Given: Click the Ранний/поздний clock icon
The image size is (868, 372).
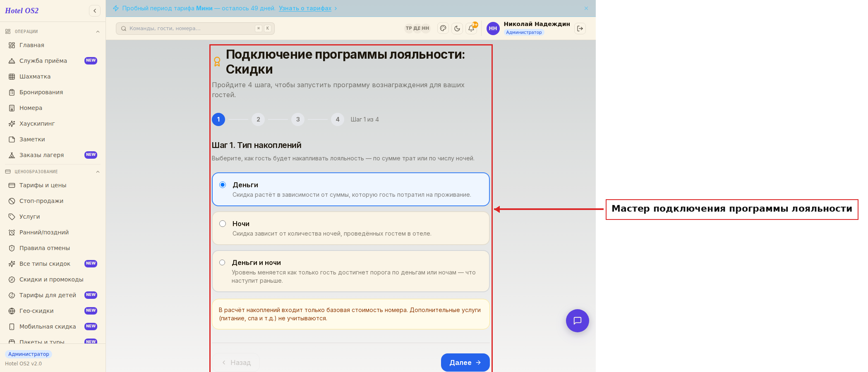Looking at the screenshot, I should click(x=12, y=232).
